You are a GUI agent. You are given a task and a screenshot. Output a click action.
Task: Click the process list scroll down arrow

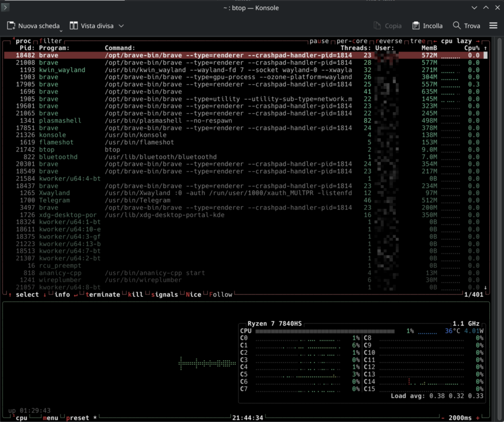tap(485, 288)
